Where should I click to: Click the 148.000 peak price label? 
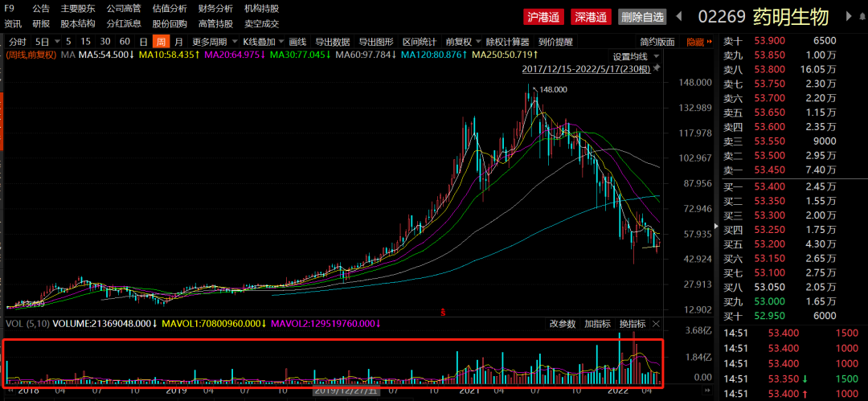point(554,89)
